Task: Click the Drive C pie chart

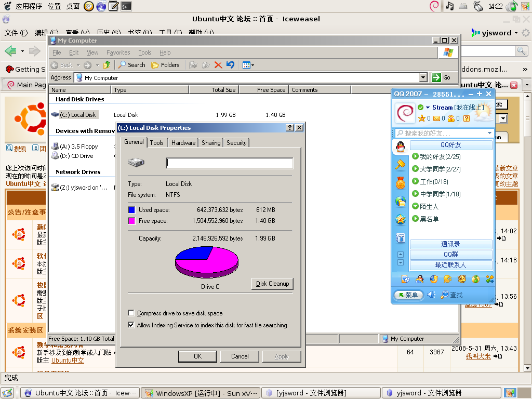Action: (x=207, y=262)
